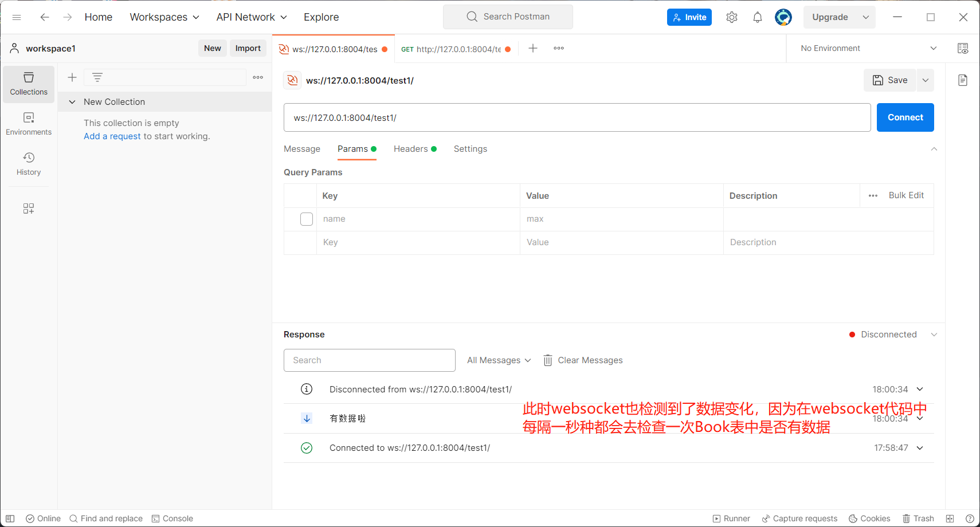Viewport: 980px width, 527px height.
Task: Go back with the left arrow
Action: (x=44, y=17)
